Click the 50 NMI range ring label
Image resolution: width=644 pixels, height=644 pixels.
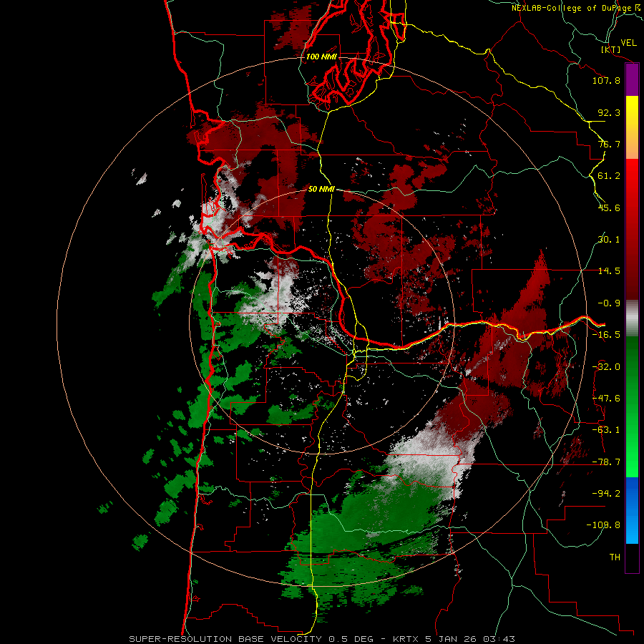tap(321, 189)
